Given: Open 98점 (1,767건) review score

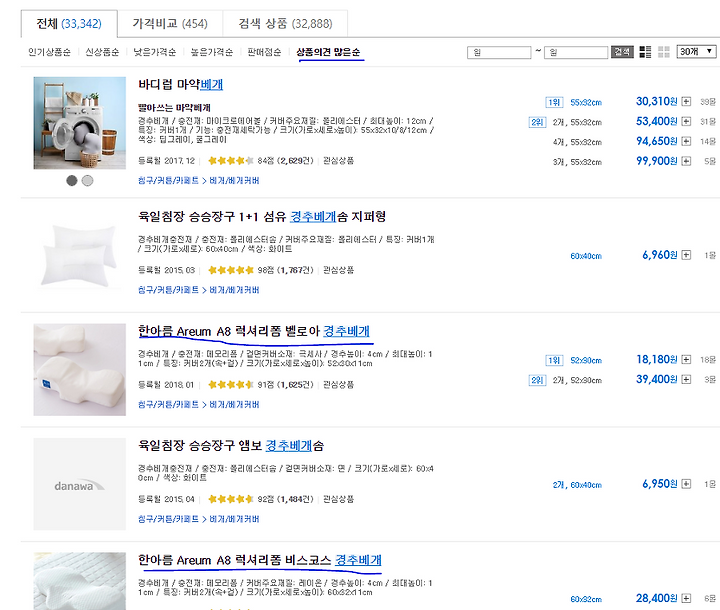Looking at the screenshot, I should [285, 270].
